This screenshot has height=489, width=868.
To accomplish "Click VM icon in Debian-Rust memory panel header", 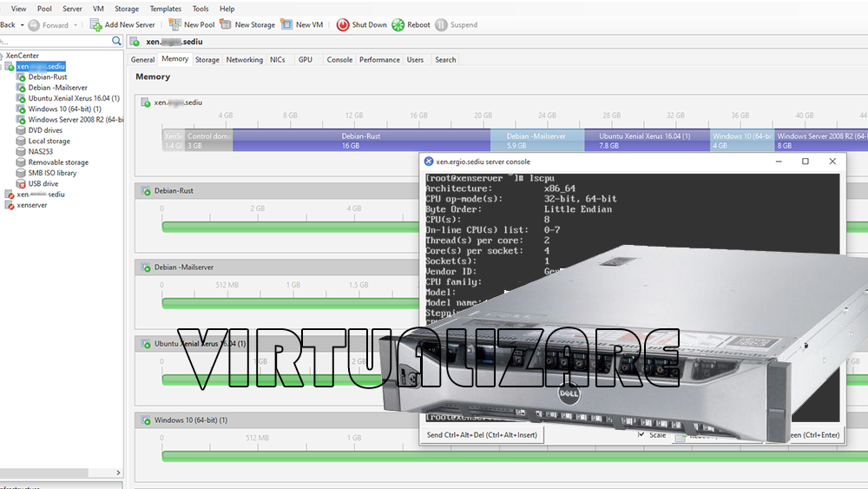I will pyautogui.click(x=146, y=190).
